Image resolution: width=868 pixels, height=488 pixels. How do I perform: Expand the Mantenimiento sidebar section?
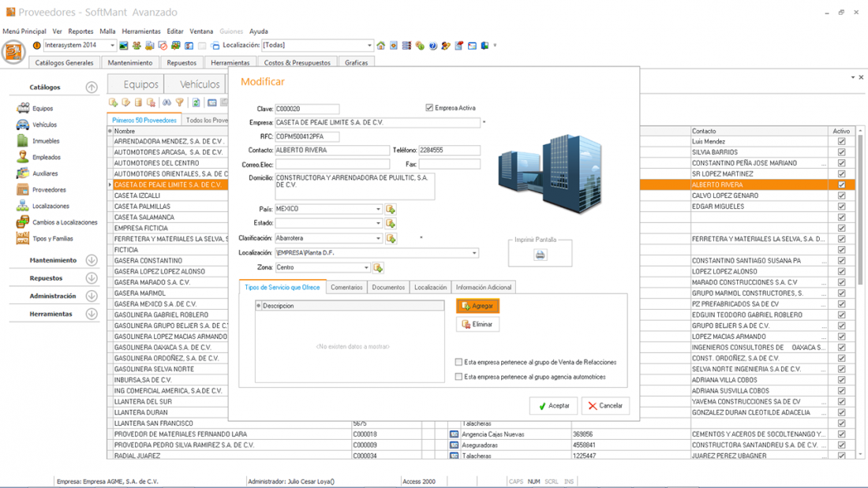[92, 260]
